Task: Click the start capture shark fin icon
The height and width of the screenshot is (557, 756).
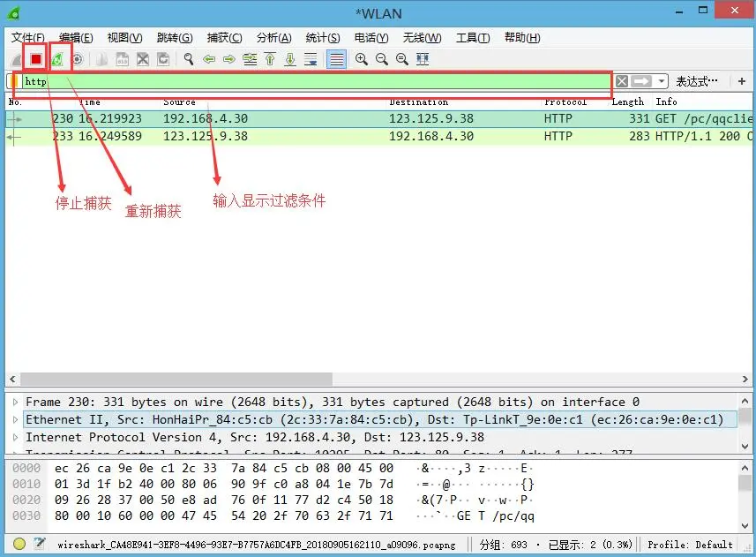Action: pos(17,59)
